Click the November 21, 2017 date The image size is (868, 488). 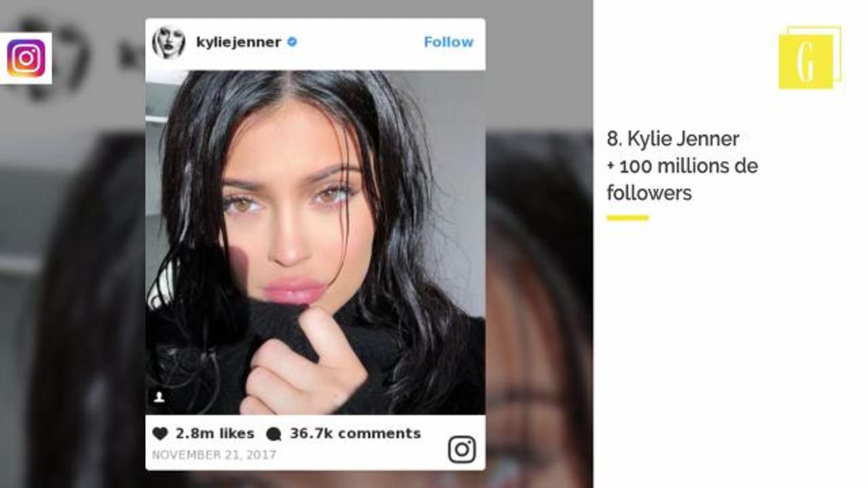click(x=214, y=455)
